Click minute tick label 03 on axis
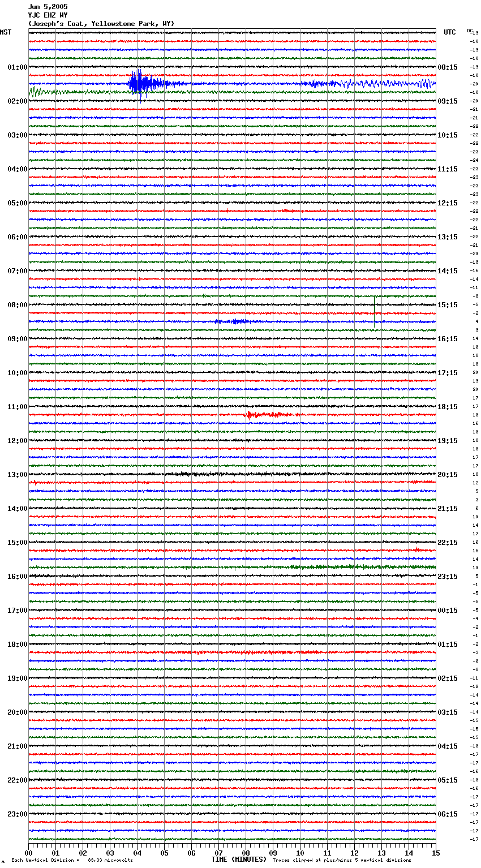This screenshot has width=481, height=868. point(110,853)
